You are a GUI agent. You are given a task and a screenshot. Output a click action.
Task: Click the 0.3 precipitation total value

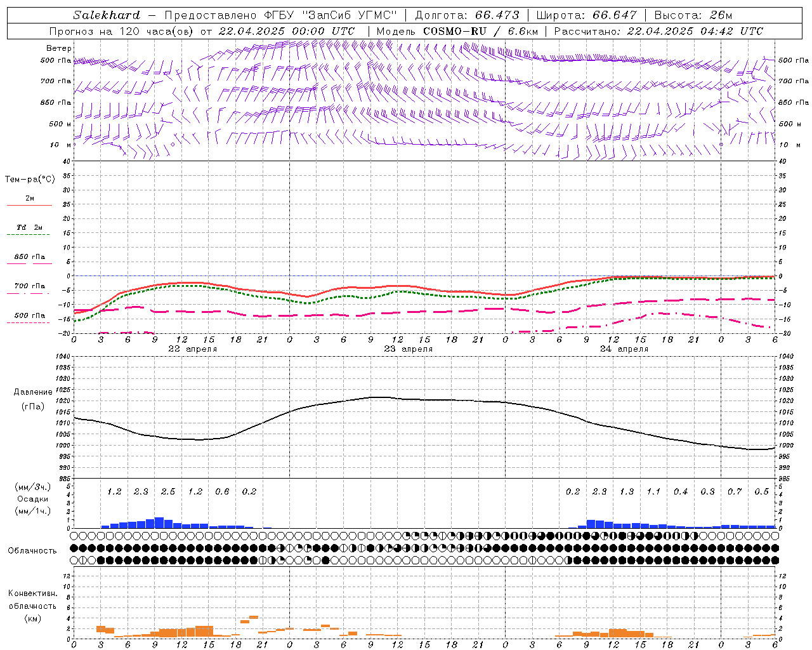click(x=707, y=492)
